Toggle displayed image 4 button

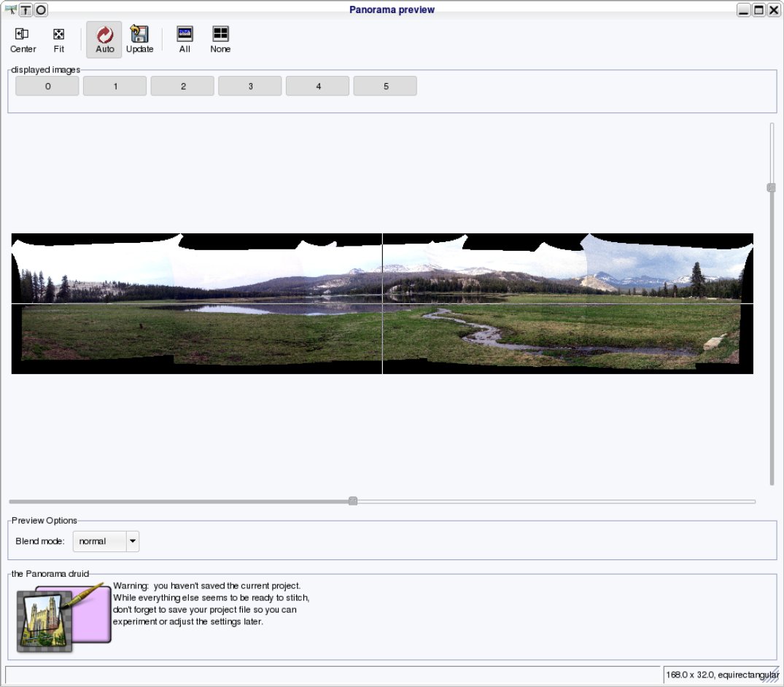(317, 86)
